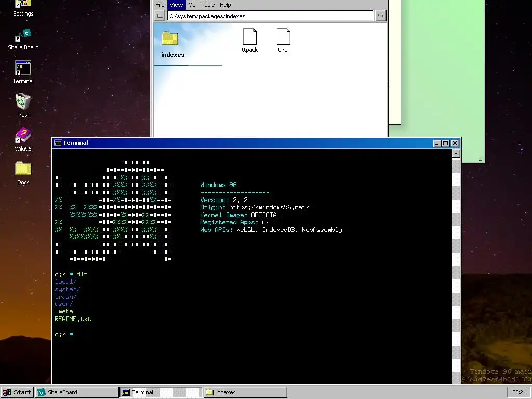Click the Terminal scrollbar up arrow
The width and height of the screenshot is (532, 399).
coord(456,154)
